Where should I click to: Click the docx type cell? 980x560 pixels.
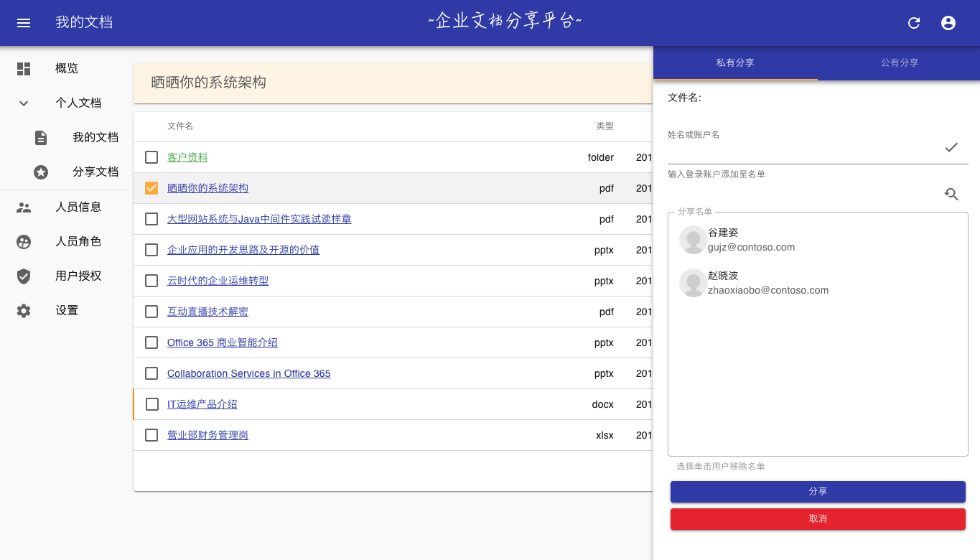(x=603, y=404)
